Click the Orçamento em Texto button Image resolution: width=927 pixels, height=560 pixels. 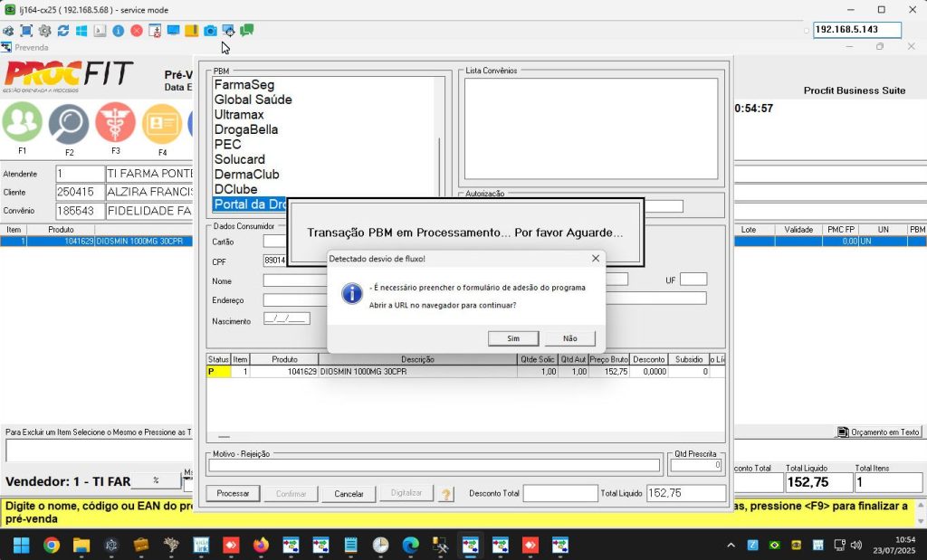click(x=877, y=432)
